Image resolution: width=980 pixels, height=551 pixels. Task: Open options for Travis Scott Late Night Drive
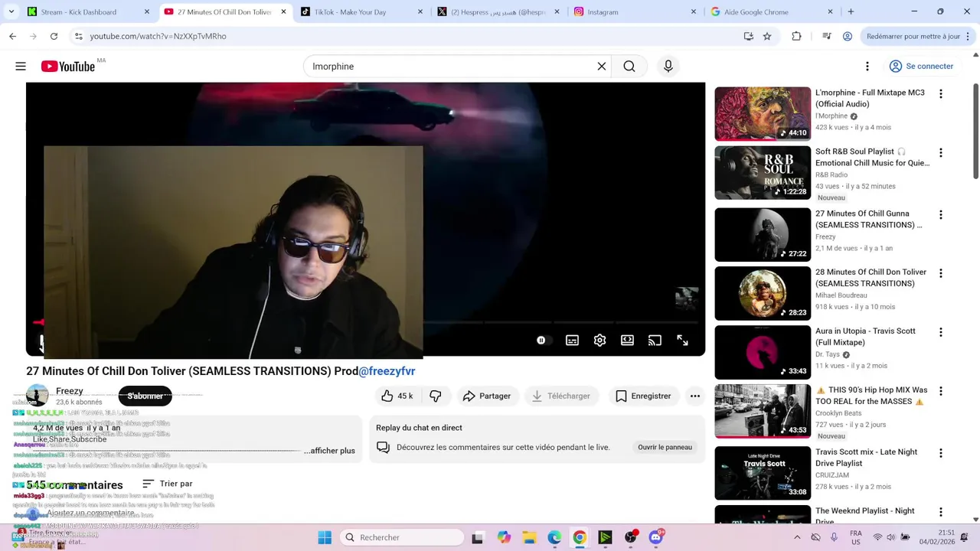click(941, 453)
